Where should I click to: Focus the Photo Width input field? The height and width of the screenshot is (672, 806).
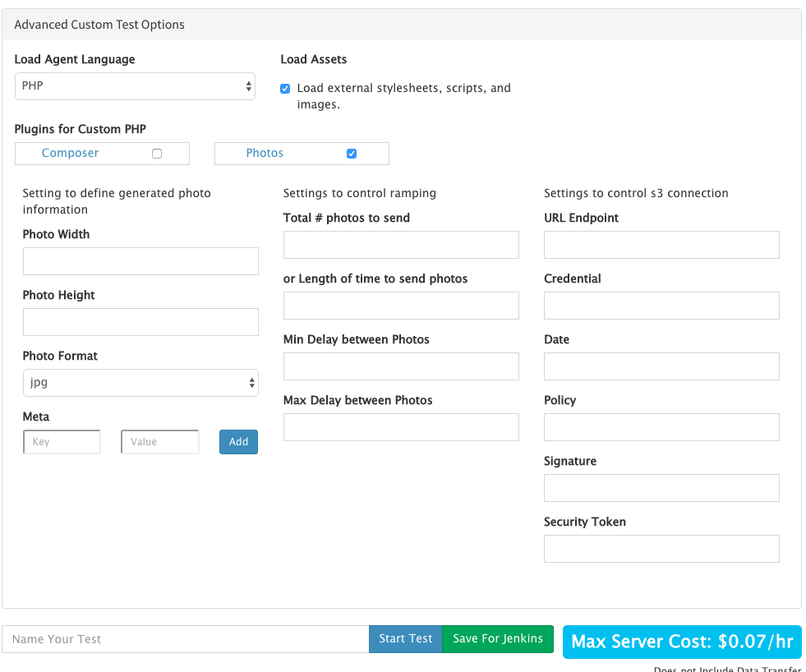pyautogui.click(x=140, y=261)
